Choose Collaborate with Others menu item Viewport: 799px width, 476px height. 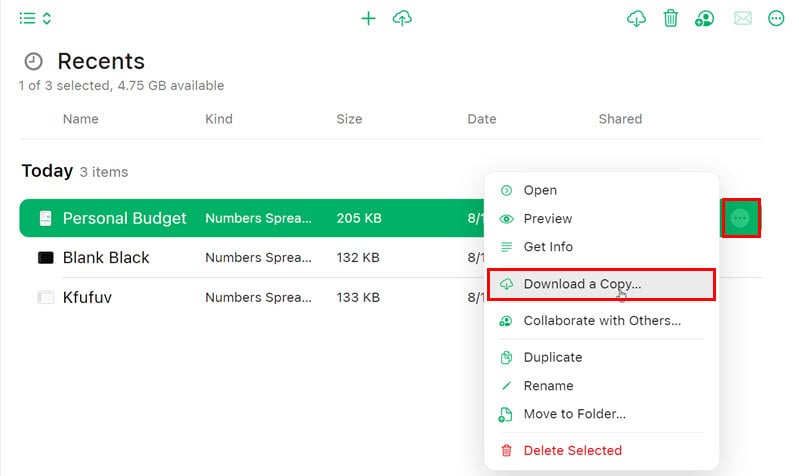tap(601, 321)
